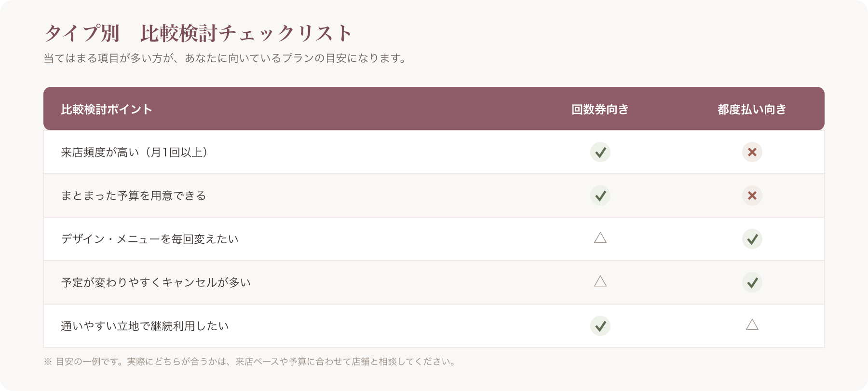Screen dimensions: 868x391
Task: Select the 都度払い向き column header
Action: tap(752, 110)
